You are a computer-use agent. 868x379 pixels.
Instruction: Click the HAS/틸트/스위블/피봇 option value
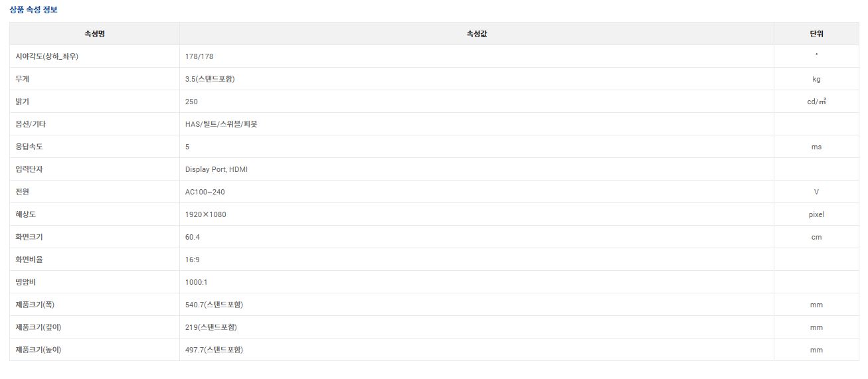click(221, 124)
